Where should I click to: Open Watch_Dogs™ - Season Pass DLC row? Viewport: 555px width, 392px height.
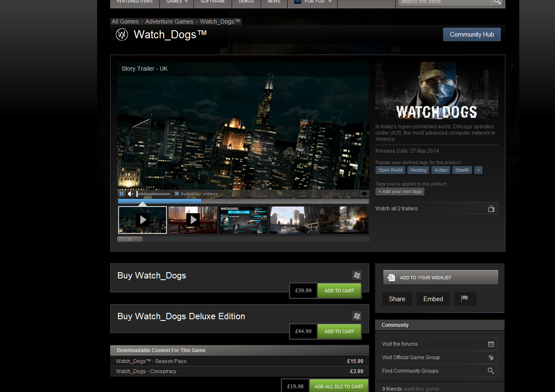click(240, 361)
